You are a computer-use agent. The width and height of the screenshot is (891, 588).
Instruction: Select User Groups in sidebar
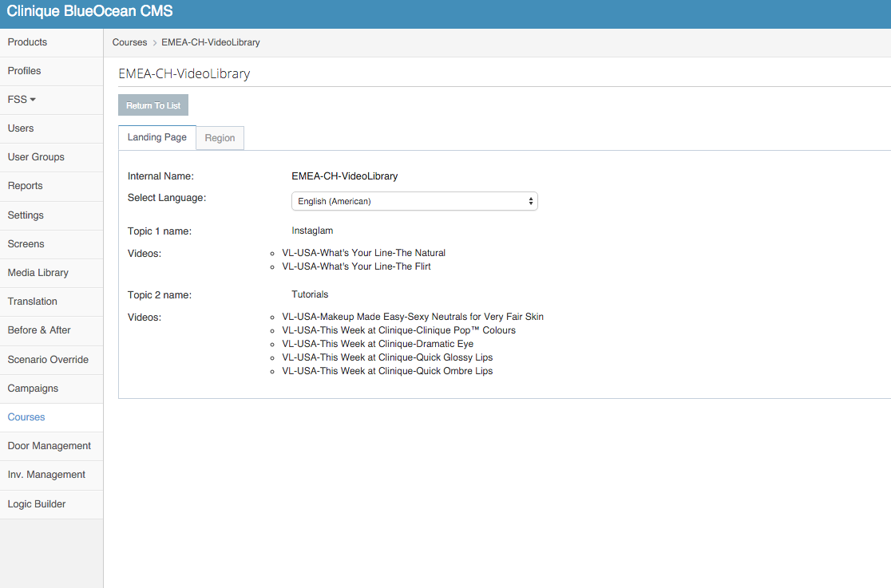(51, 157)
